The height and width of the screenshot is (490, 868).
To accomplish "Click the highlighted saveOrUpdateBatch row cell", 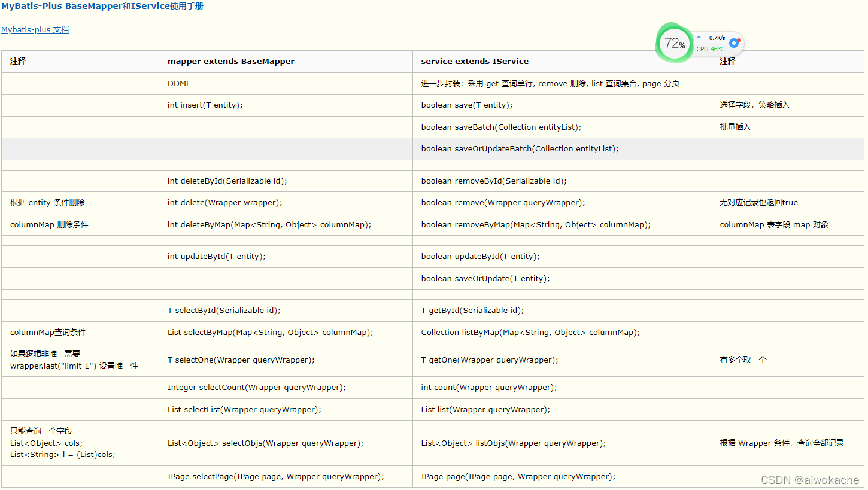I will click(x=520, y=148).
